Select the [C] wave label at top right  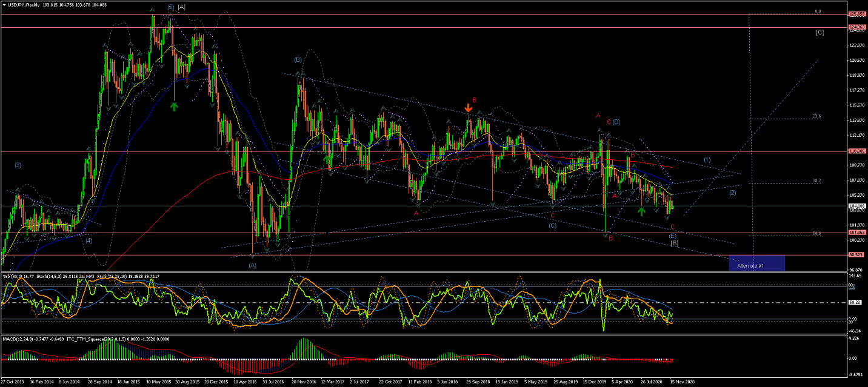(x=820, y=32)
